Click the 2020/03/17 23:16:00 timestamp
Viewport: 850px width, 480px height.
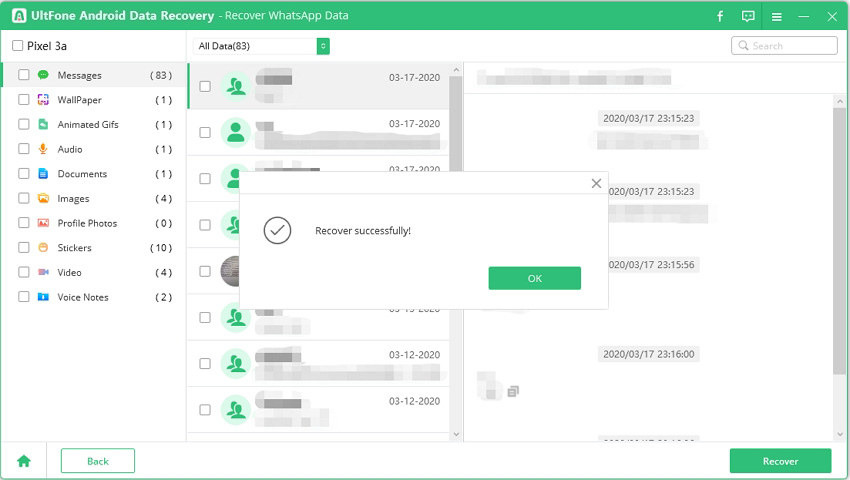(648, 354)
